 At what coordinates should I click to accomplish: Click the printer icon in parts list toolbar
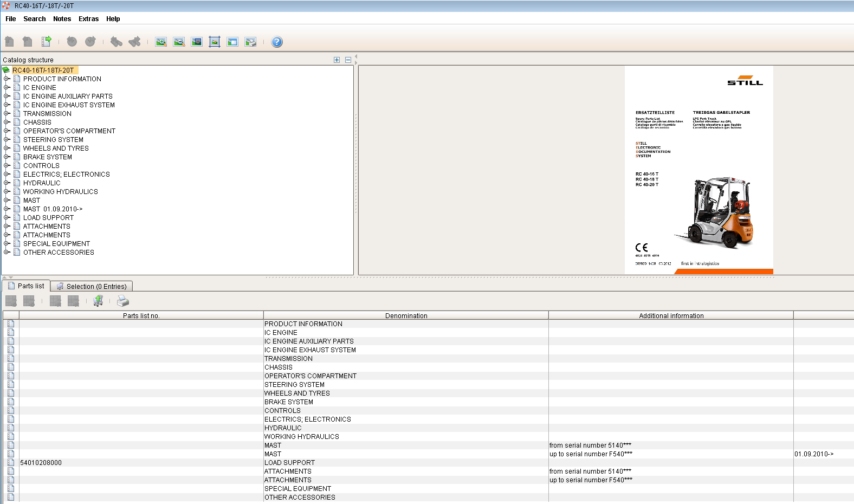click(123, 301)
